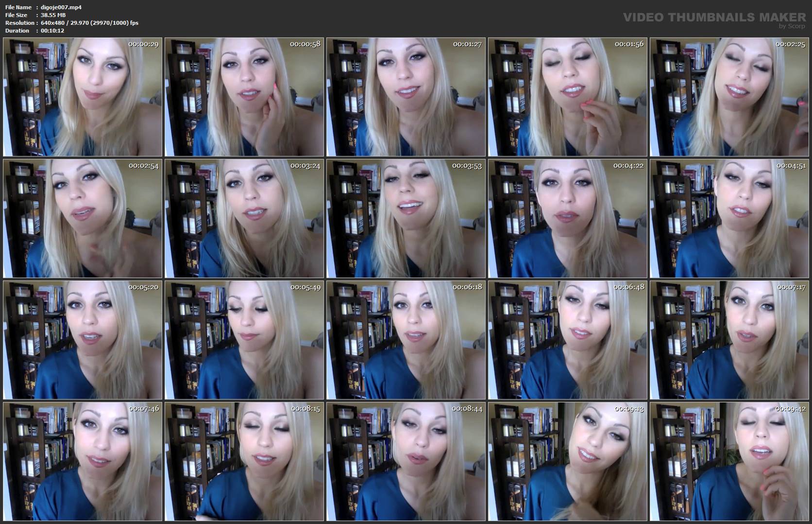The image size is (812, 524).
Task: Select the thumbnail at 00:03:24
Action: coord(244,219)
